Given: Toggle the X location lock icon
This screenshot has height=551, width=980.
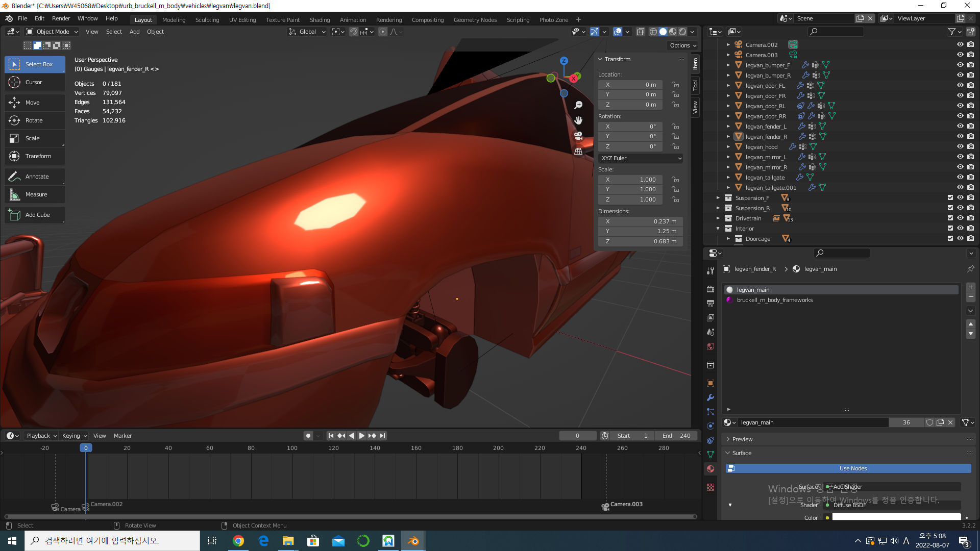Looking at the screenshot, I should tap(675, 85).
